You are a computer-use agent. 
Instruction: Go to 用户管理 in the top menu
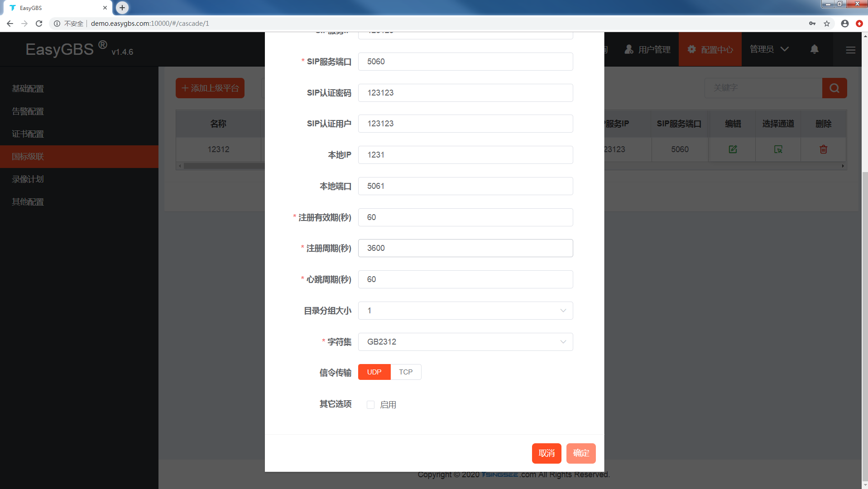(647, 49)
